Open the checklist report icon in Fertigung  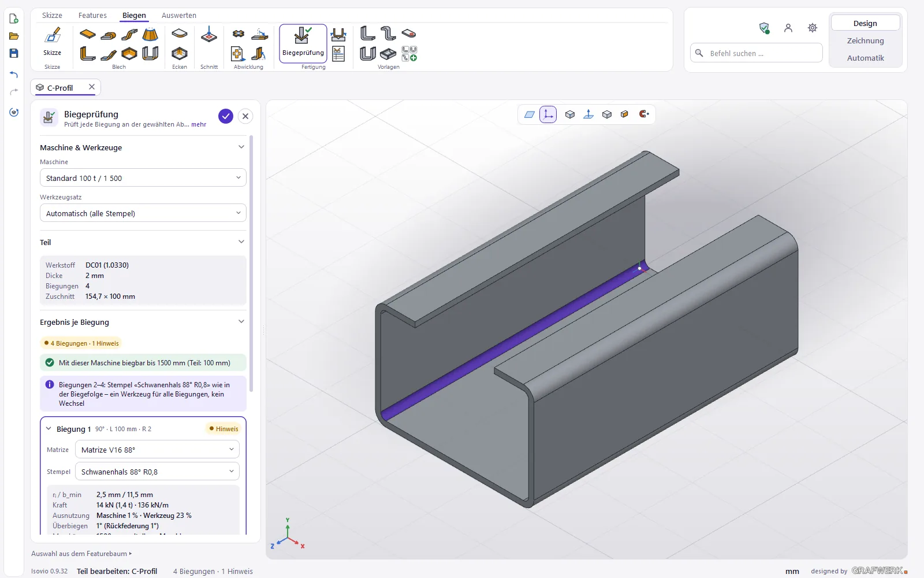coord(338,54)
